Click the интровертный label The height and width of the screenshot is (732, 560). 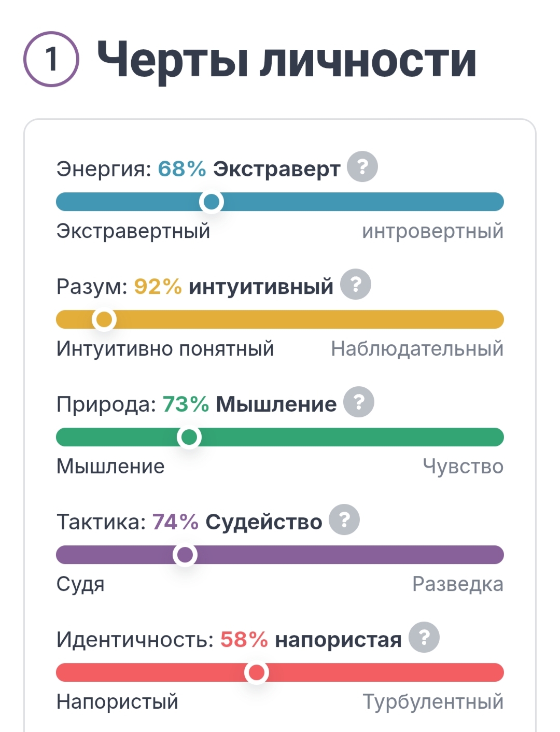pyautogui.click(x=432, y=231)
